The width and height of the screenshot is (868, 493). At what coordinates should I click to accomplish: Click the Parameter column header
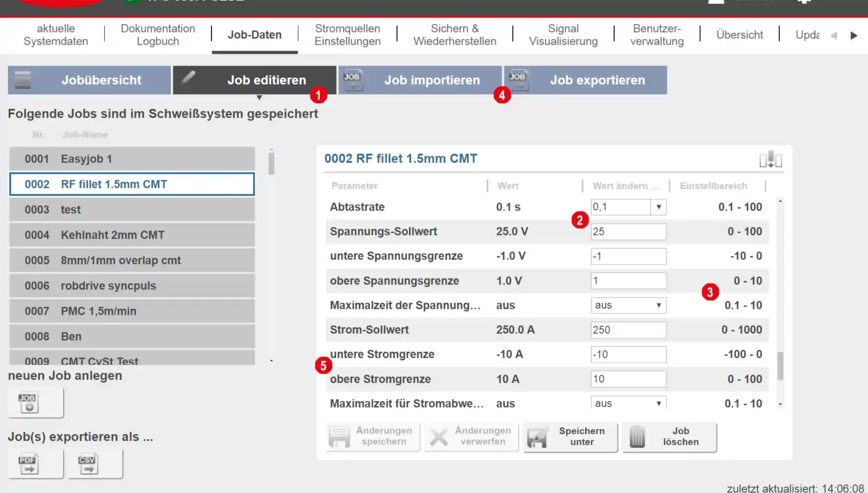(x=355, y=186)
